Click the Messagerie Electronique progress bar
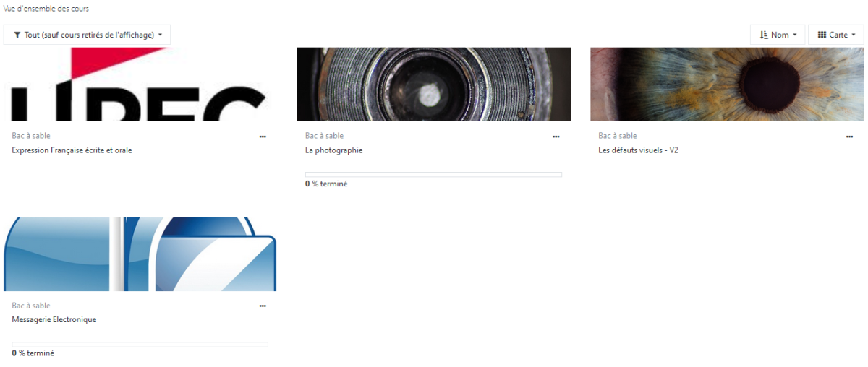This screenshot has width=868, height=367. (140, 344)
